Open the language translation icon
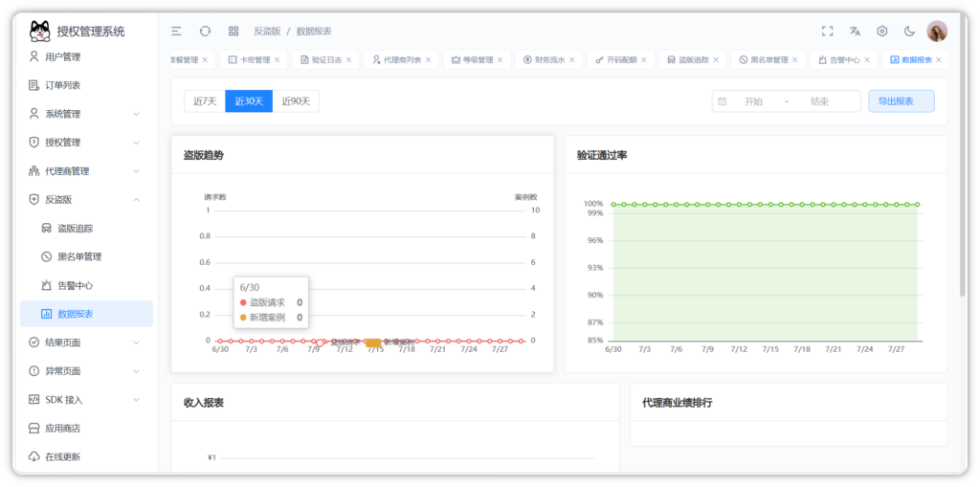The width and height of the screenshot is (980, 487). coord(855,32)
